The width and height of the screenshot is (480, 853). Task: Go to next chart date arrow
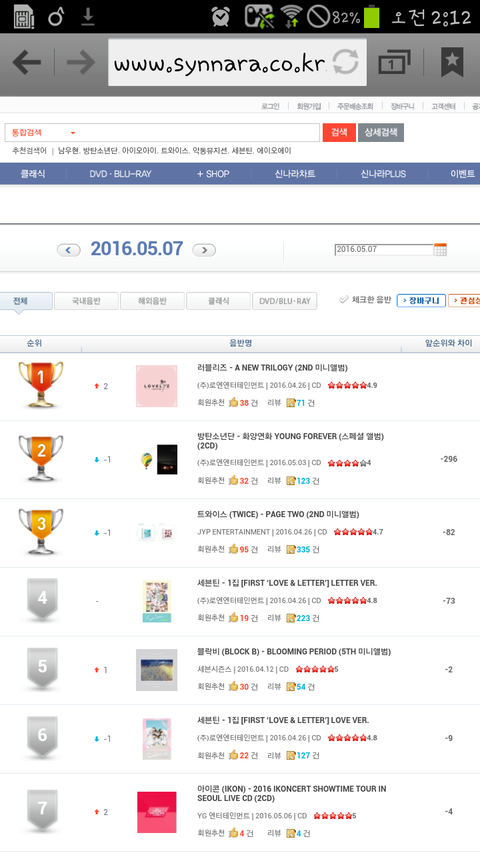click(204, 250)
